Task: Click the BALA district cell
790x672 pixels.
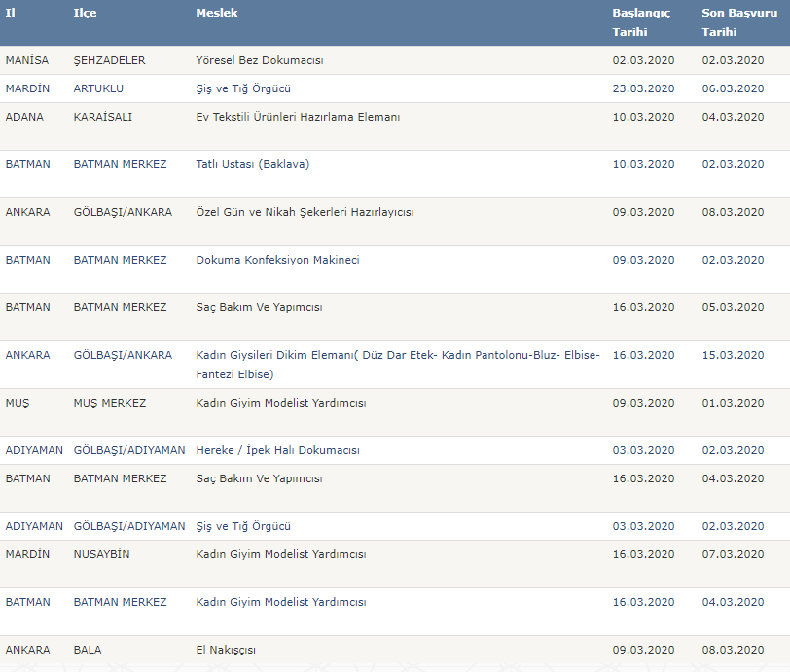Action: [x=88, y=650]
